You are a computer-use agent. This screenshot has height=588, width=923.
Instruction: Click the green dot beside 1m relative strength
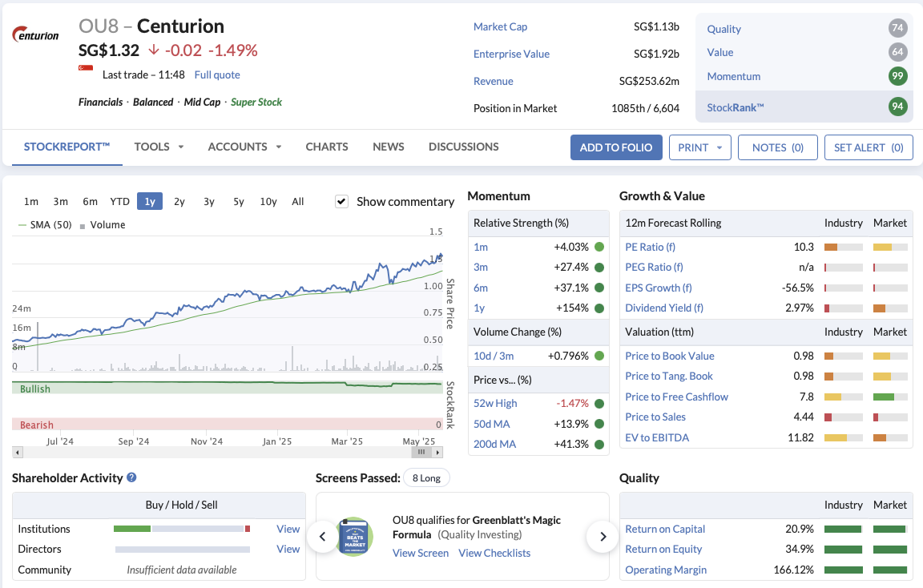pyautogui.click(x=599, y=247)
